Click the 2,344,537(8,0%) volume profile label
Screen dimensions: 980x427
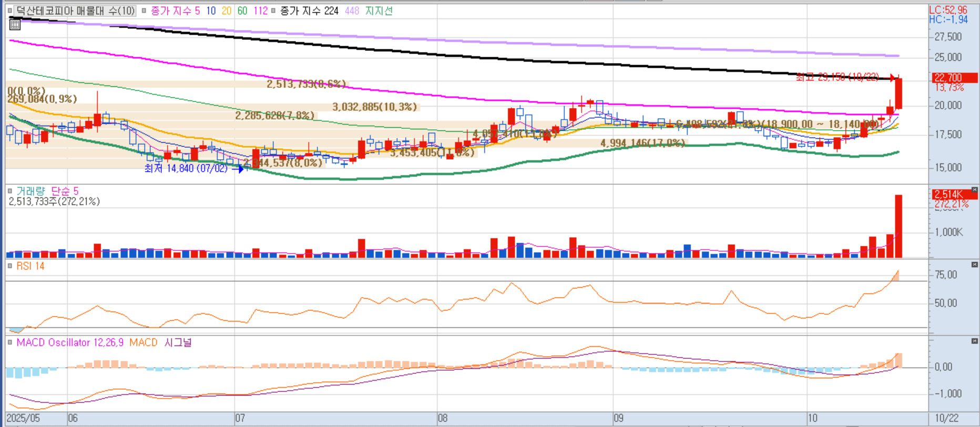point(282,163)
